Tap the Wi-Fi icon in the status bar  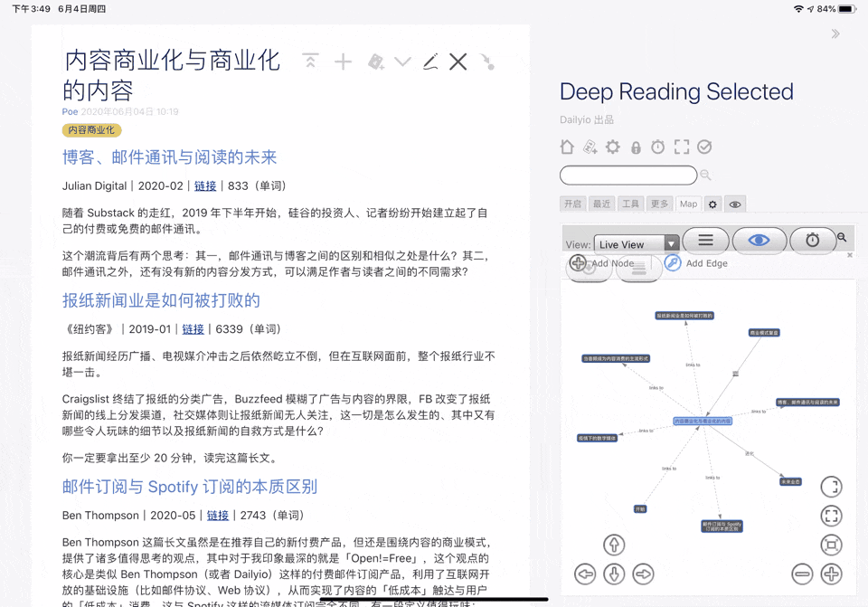(798, 9)
